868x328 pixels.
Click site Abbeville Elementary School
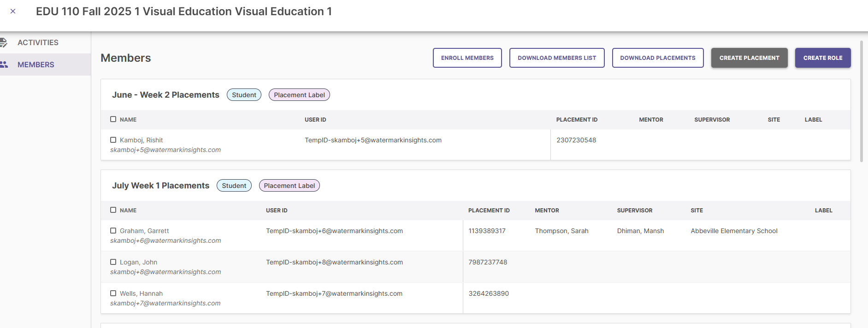(x=734, y=231)
